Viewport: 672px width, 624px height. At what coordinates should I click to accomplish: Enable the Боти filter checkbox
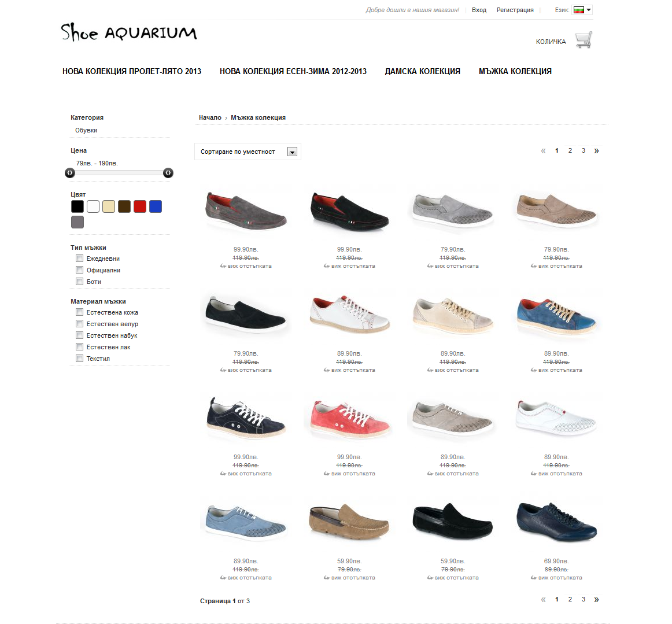[x=79, y=282]
